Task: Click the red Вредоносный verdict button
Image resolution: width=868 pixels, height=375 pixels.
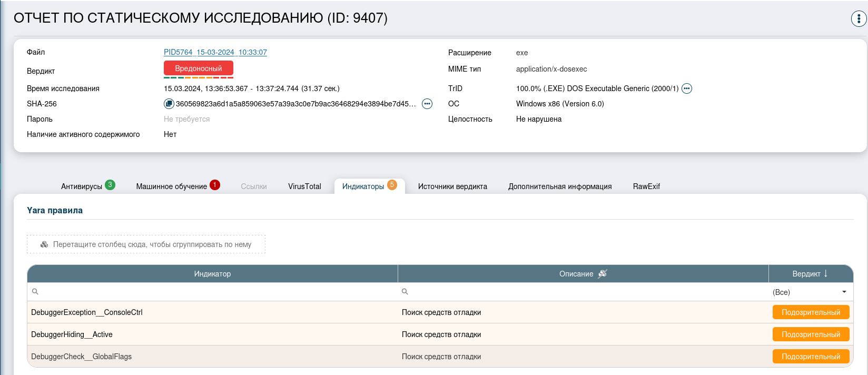Action: 199,68
